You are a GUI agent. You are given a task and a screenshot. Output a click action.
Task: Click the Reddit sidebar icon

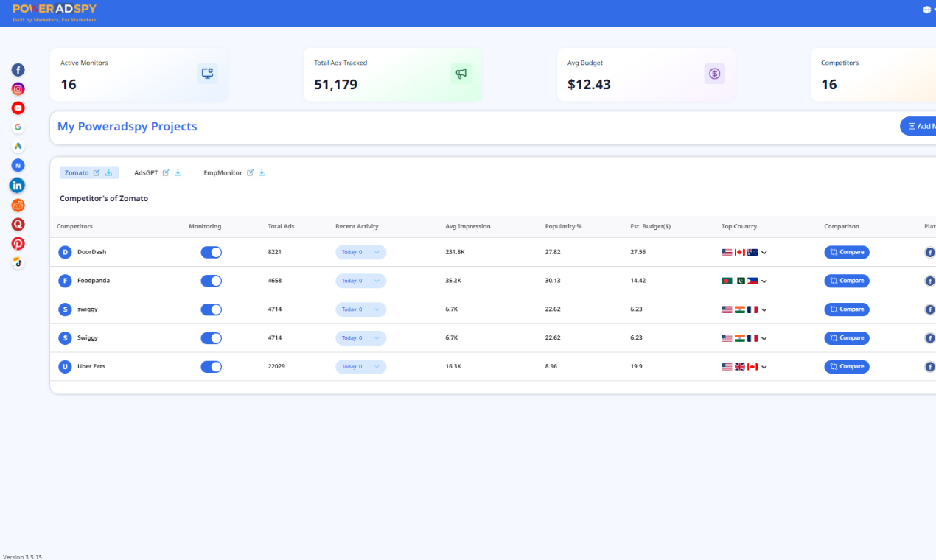[18, 205]
